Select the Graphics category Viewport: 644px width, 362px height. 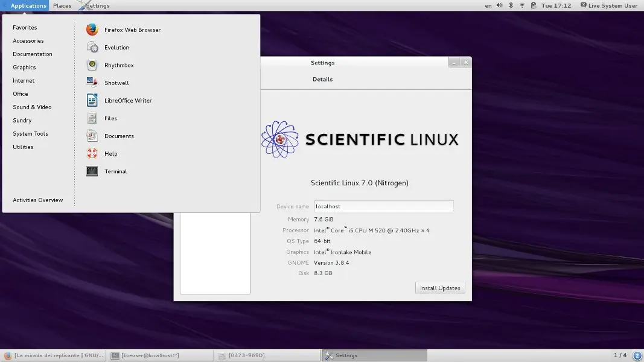click(24, 68)
